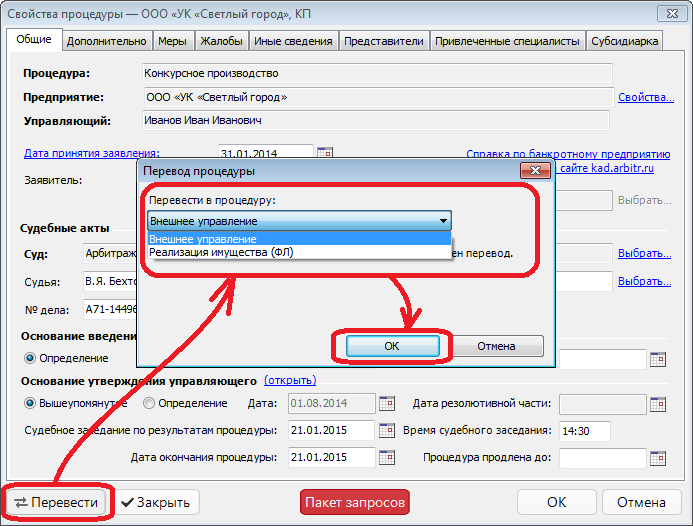Open calendar next to Дата 01.08.2014
This screenshot has width=693, height=526.
tap(387, 404)
